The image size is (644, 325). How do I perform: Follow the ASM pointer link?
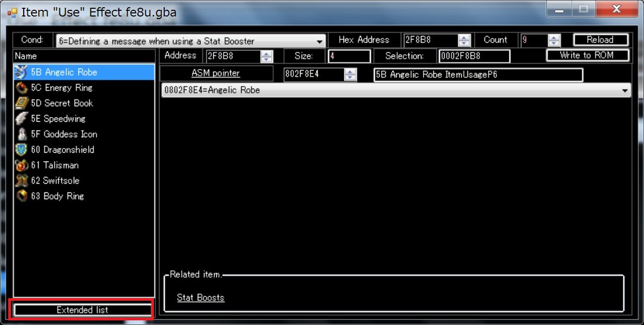point(215,73)
